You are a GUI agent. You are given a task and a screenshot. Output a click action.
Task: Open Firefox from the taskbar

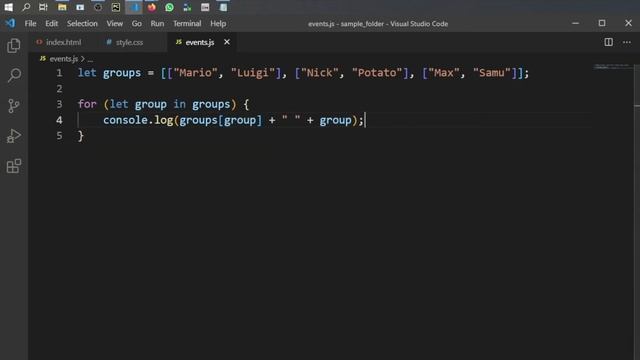click(152, 7)
